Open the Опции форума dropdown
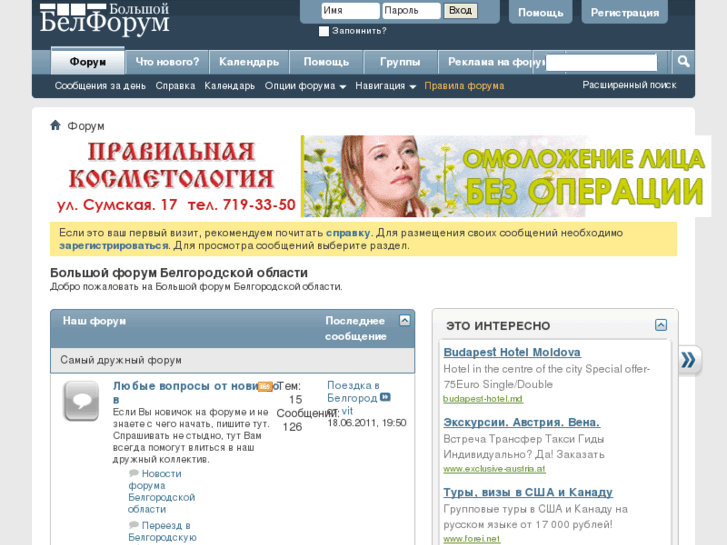This screenshot has width=727, height=545. (x=305, y=86)
